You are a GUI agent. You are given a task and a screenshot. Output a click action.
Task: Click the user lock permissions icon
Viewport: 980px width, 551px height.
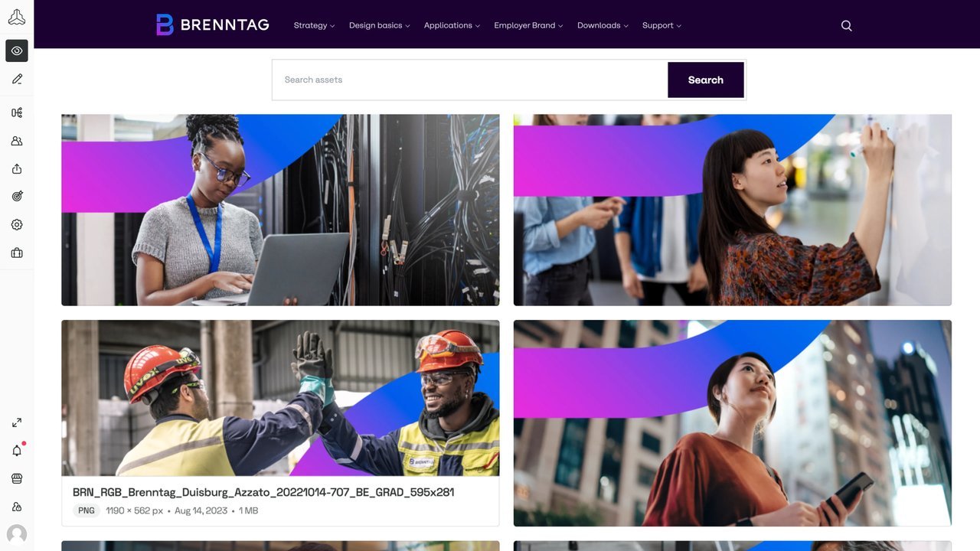(17, 507)
